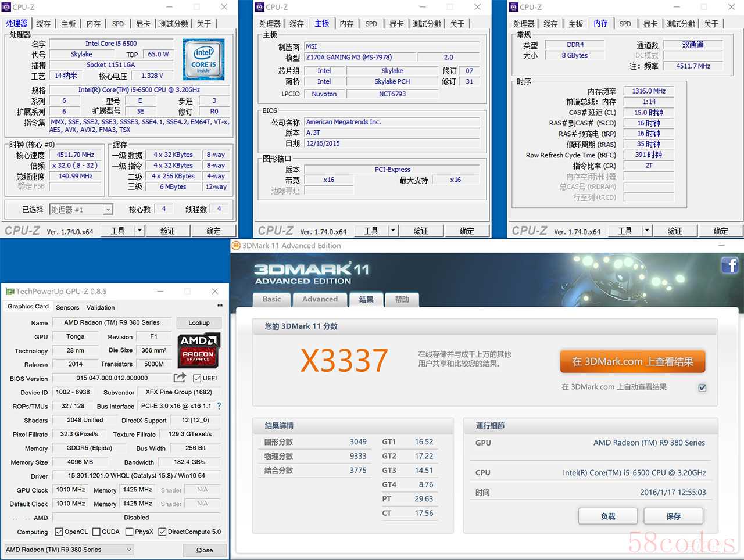Toggle the CUDA computing checkbox
Viewport: 744px width, 560px height.
coord(96,532)
